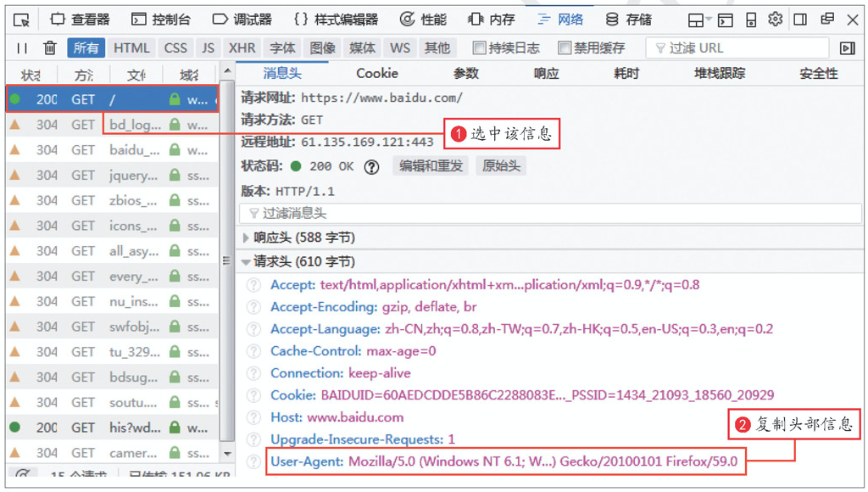Click the request list scroll-up arrow
The height and width of the screenshot is (492, 868).
pyautogui.click(x=227, y=71)
